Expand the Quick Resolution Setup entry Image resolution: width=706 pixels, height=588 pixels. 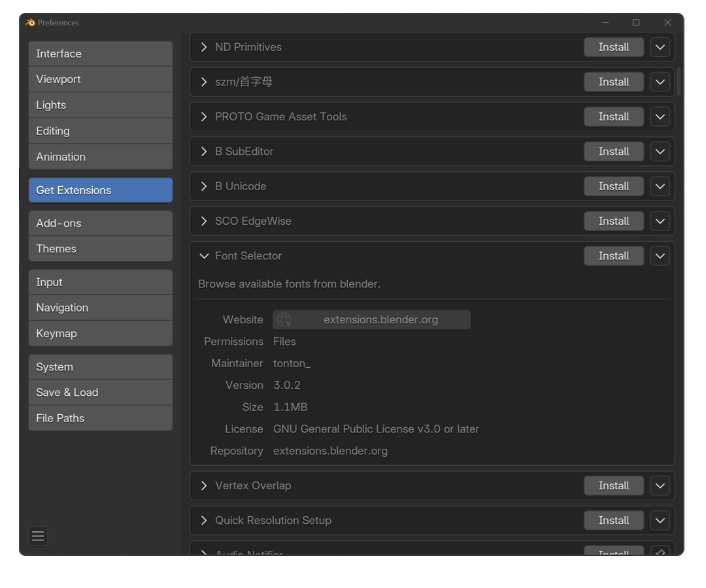204,521
